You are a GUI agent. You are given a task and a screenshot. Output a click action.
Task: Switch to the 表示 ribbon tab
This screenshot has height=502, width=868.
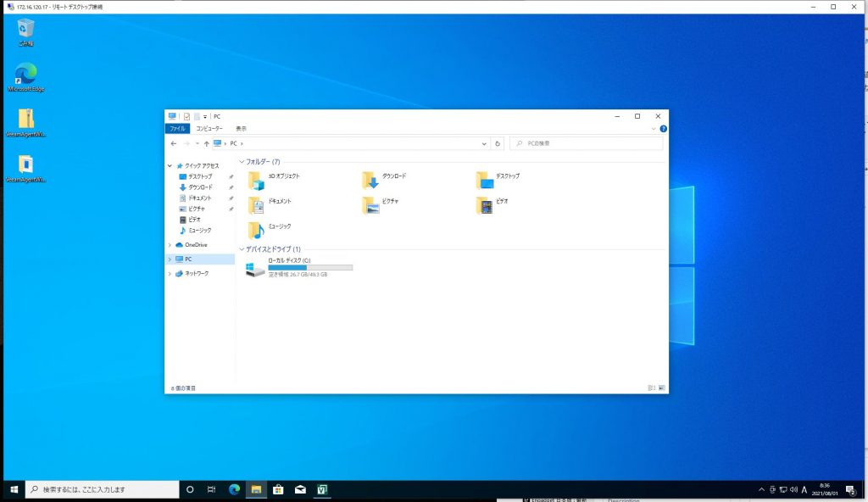[x=241, y=129]
